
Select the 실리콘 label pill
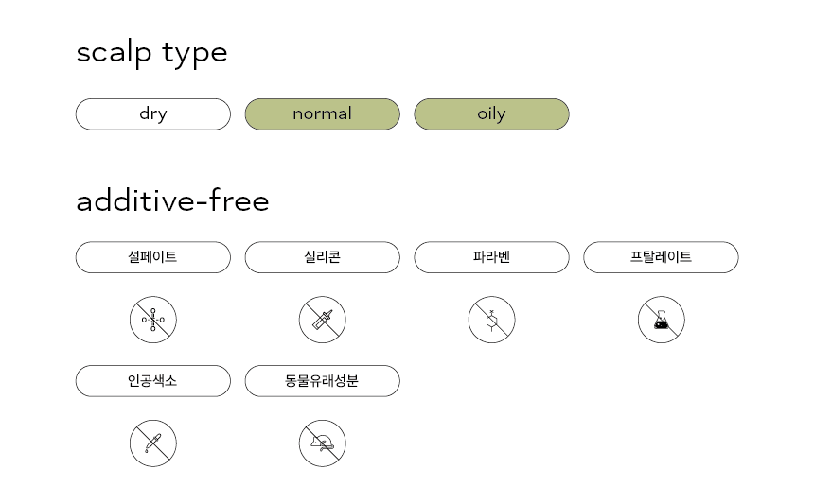click(x=323, y=257)
